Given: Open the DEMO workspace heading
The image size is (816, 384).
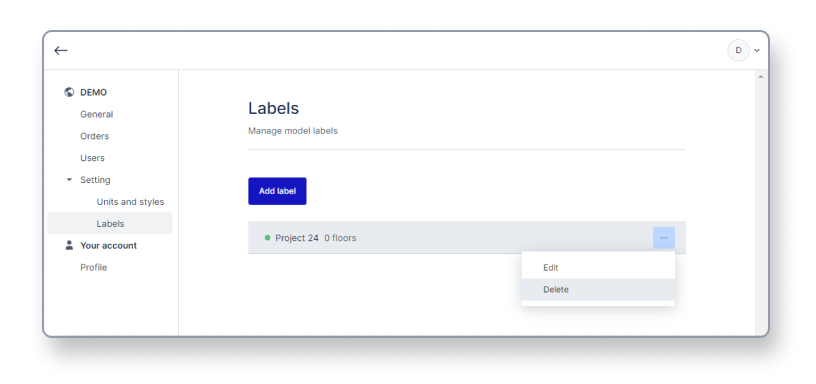Looking at the screenshot, I should [x=94, y=92].
